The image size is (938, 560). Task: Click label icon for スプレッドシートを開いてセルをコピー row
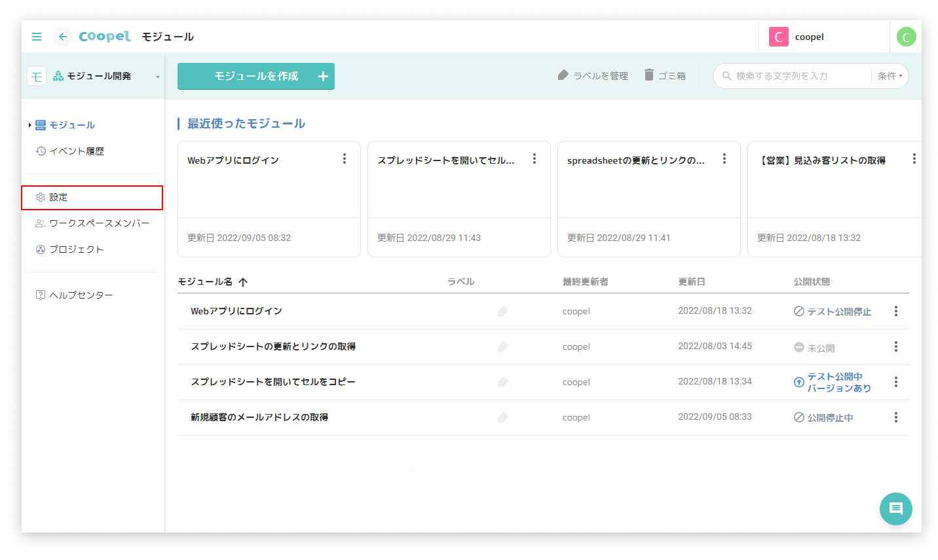pos(502,382)
